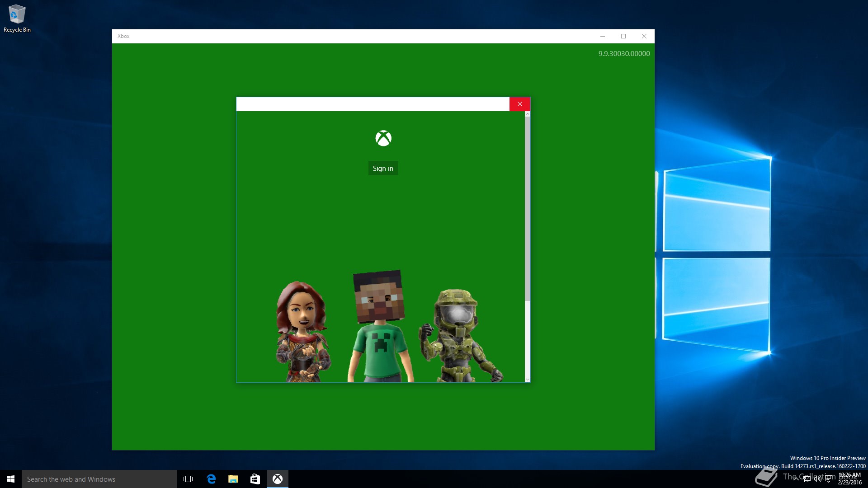Open File Explorer from the taskbar
868x488 pixels.
[x=233, y=479]
